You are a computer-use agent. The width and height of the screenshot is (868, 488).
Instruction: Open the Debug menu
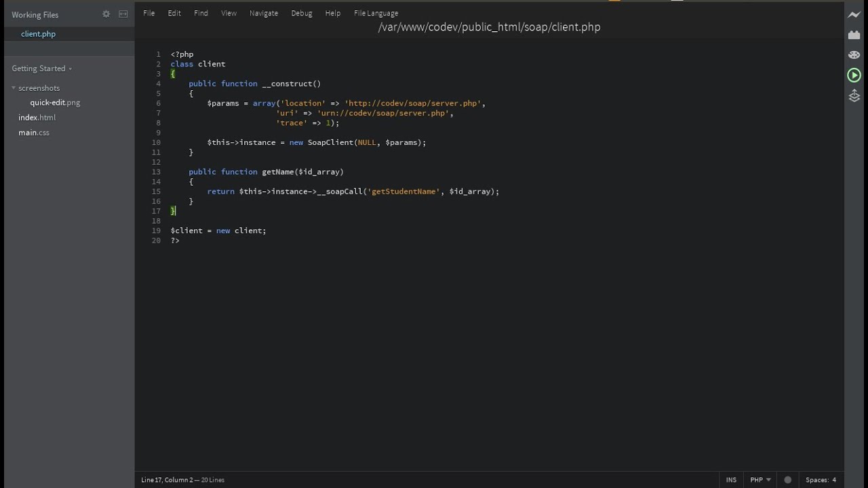click(x=302, y=13)
